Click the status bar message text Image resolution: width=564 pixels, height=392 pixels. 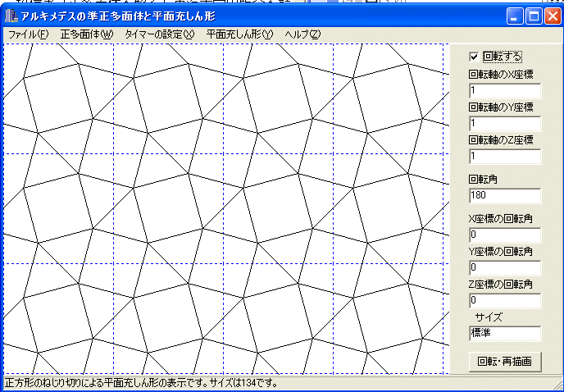pos(141,383)
